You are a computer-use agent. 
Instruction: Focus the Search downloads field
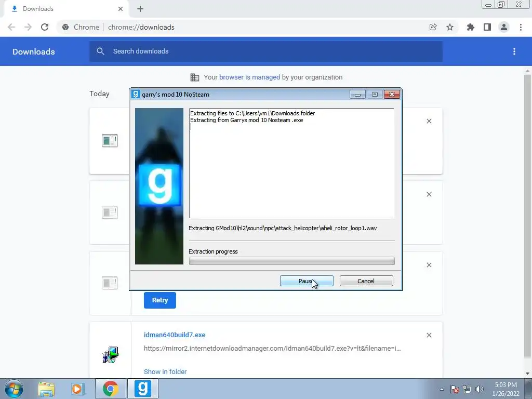pos(266,51)
